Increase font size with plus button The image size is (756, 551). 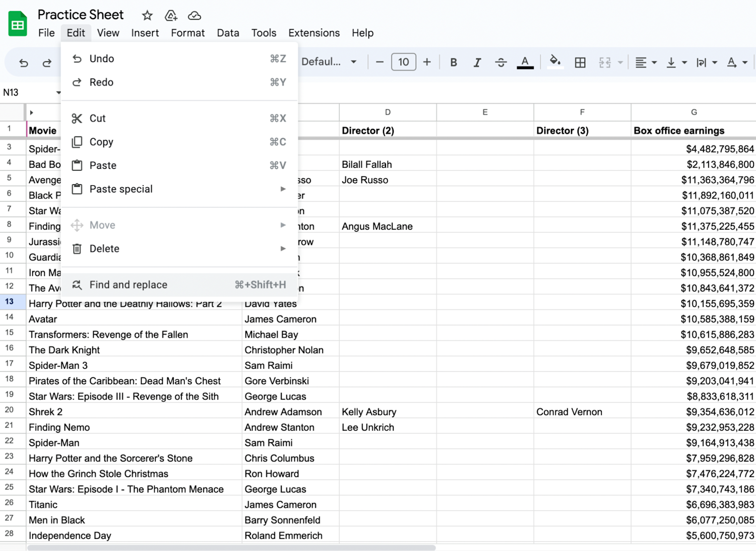[427, 62]
